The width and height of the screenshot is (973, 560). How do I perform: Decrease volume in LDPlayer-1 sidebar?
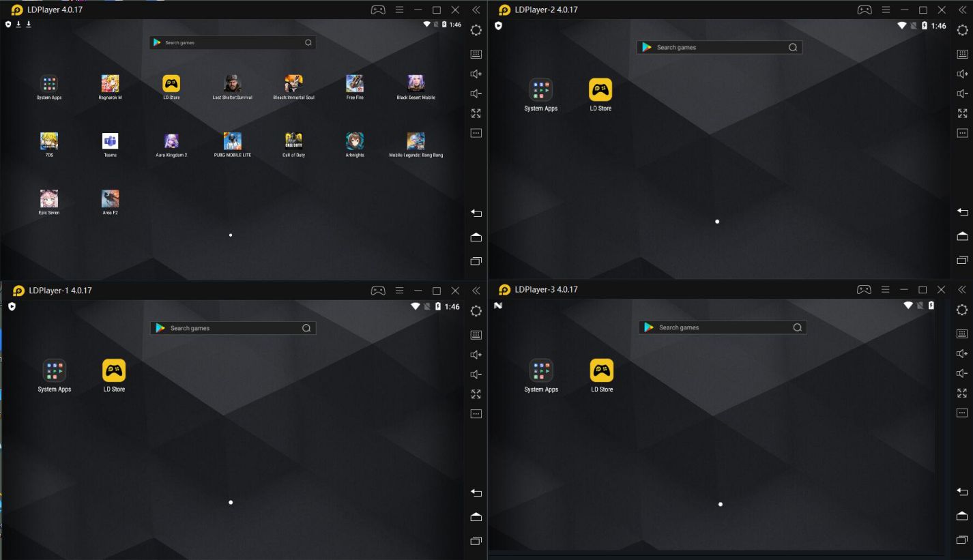tap(476, 374)
